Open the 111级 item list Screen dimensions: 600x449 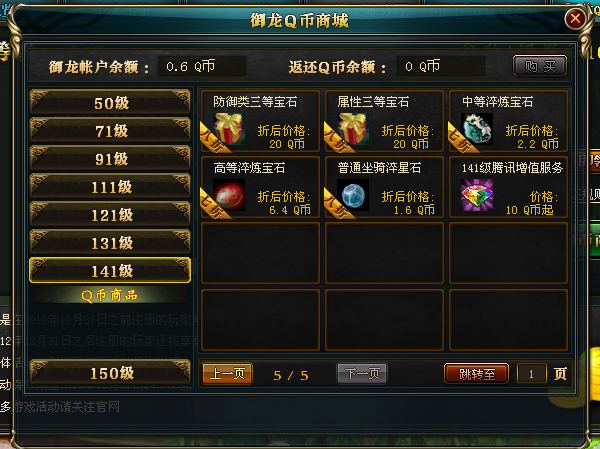point(110,187)
